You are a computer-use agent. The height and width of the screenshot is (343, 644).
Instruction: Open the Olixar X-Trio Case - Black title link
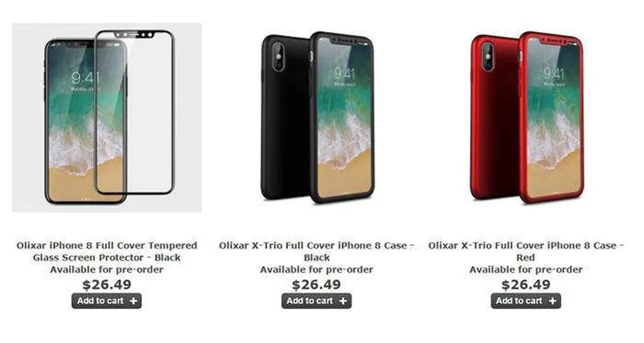[317, 251]
